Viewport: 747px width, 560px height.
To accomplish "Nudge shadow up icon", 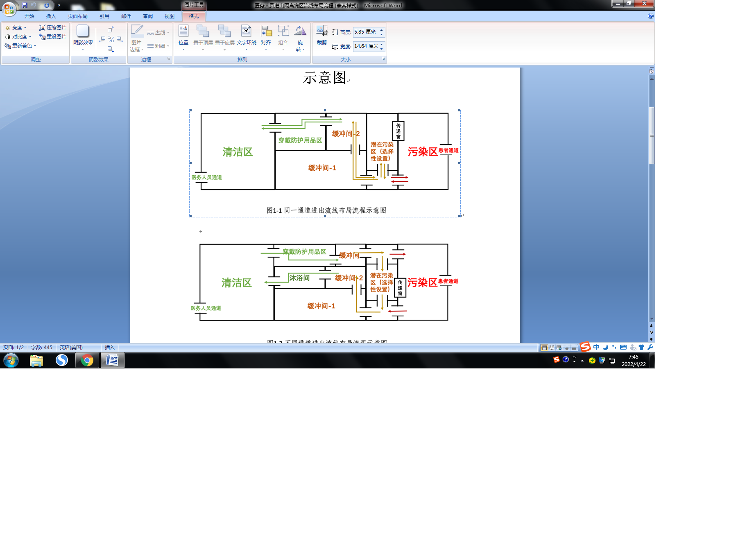I will (x=111, y=29).
